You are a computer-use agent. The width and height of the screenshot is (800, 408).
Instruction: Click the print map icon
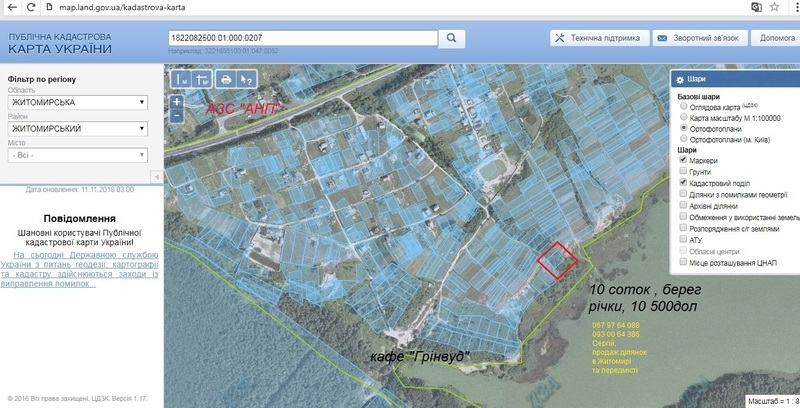(226, 79)
